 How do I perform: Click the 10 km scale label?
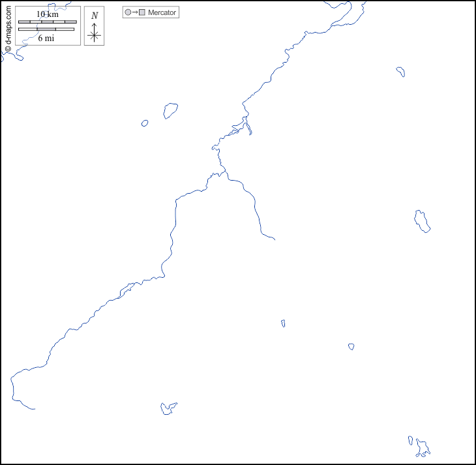pyautogui.click(x=47, y=14)
